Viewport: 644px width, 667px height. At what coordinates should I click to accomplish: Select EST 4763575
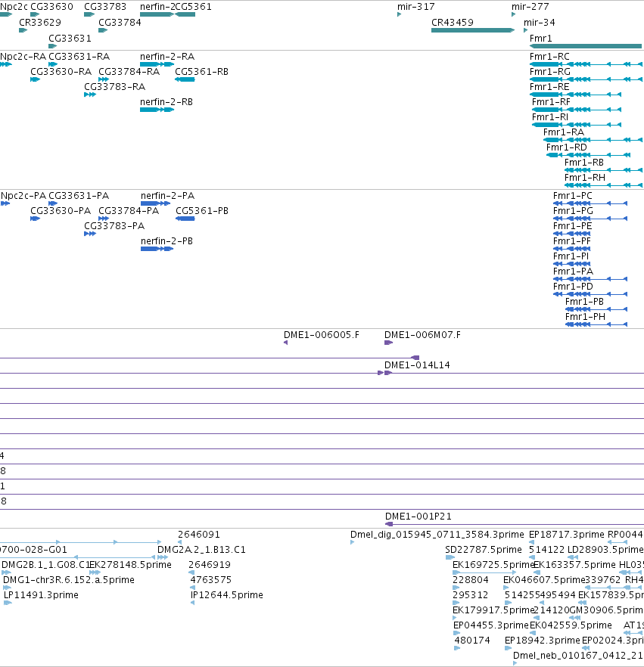[211, 580]
